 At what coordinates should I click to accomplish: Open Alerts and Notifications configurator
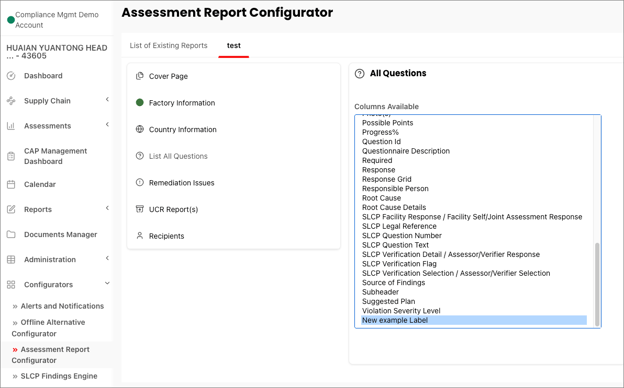pos(62,306)
